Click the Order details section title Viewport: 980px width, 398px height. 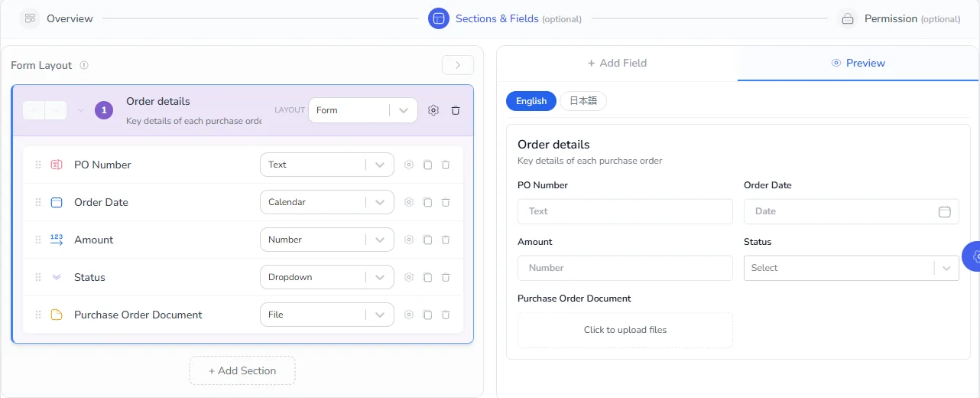(158, 101)
